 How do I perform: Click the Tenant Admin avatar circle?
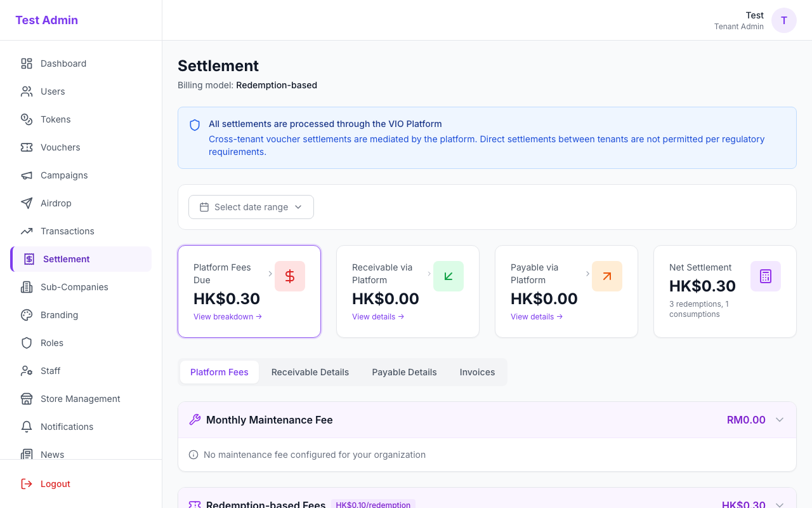pyautogui.click(x=784, y=20)
